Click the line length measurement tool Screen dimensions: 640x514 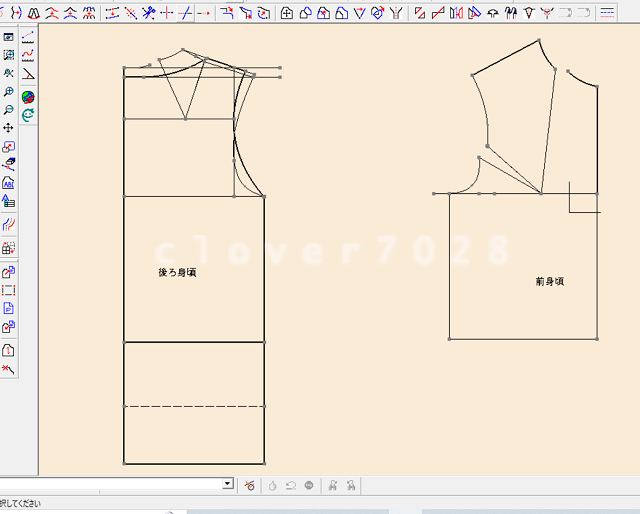[28, 37]
